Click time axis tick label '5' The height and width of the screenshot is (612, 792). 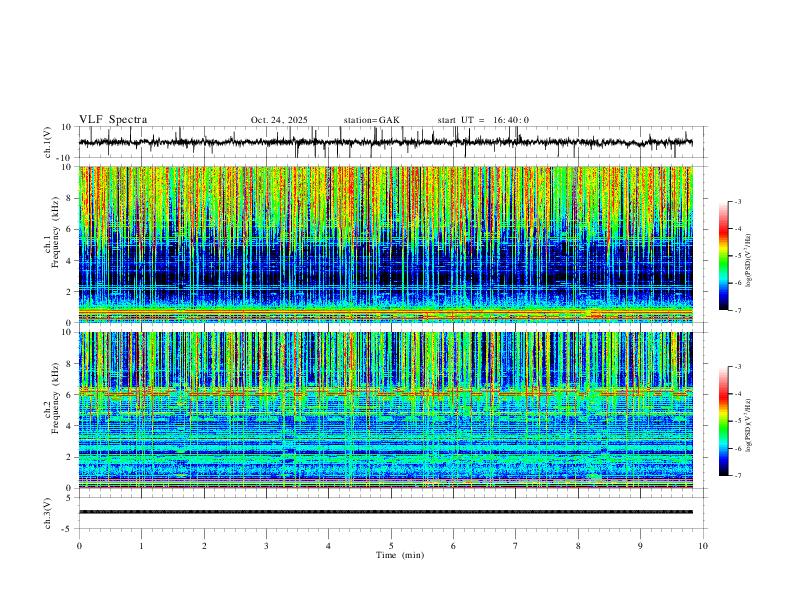point(391,546)
